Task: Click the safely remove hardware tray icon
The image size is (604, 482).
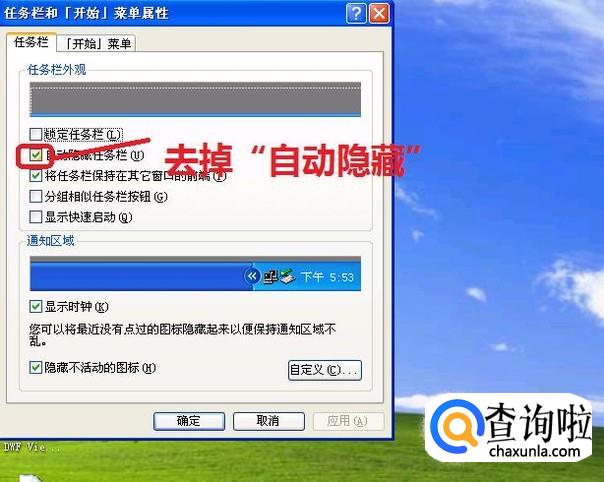Action: (x=287, y=277)
